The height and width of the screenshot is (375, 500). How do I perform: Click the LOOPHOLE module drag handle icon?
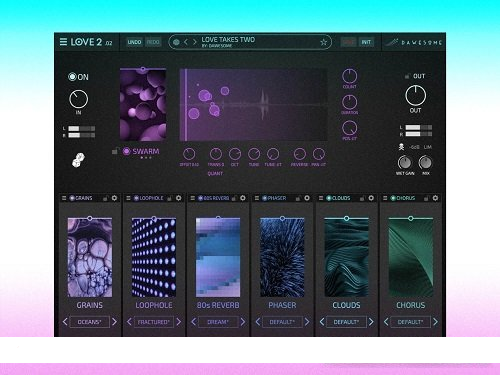(x=128, y=198)
